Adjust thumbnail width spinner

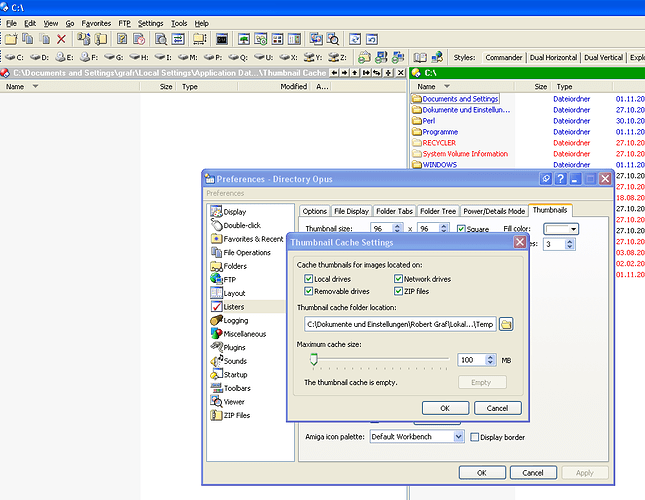click(x=397, y=228)
